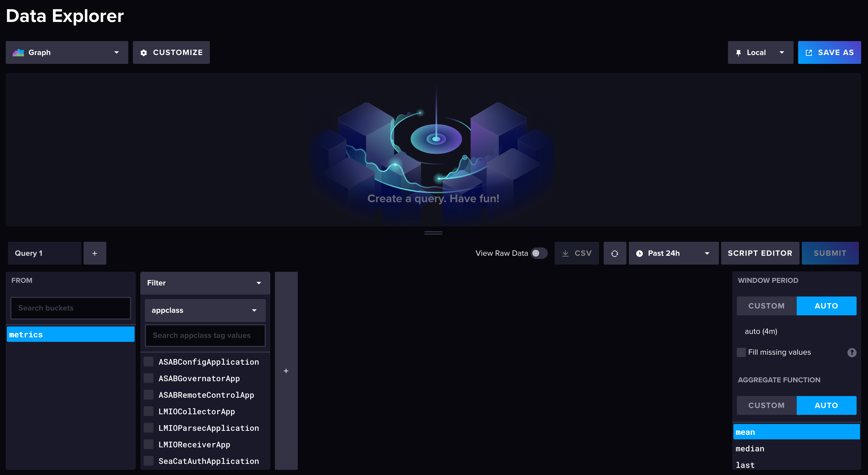Click the Save As button

click(x=829, y=52)
